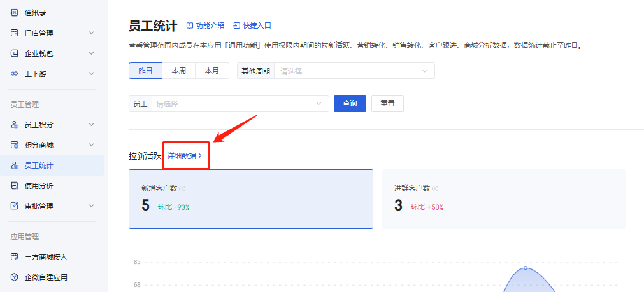This screenshot has width=644, height=292.
Task: Click the 环比 +50% text
Action: coord(427,207)
